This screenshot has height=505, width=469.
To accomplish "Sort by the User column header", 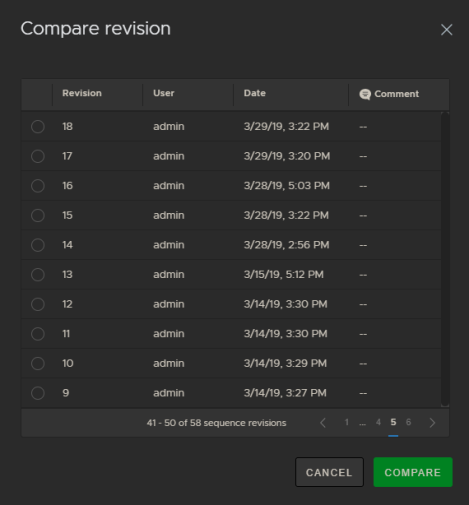I will (164, 93).
